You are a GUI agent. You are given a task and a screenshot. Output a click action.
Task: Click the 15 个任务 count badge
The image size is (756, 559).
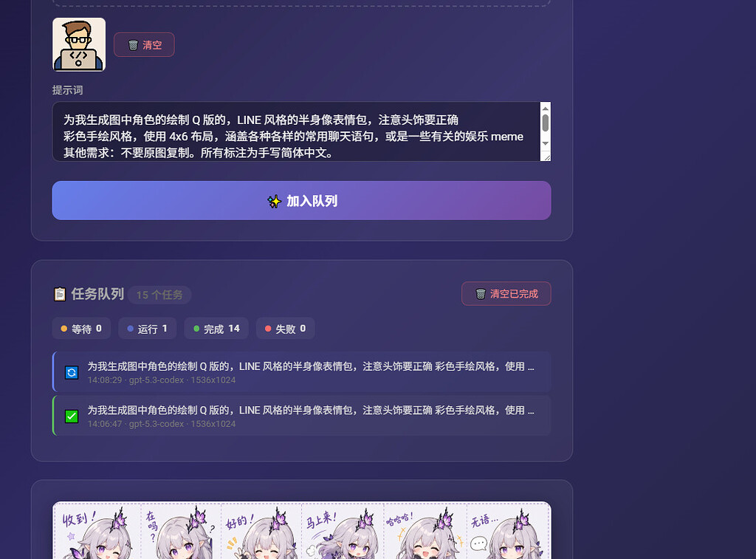159,295
